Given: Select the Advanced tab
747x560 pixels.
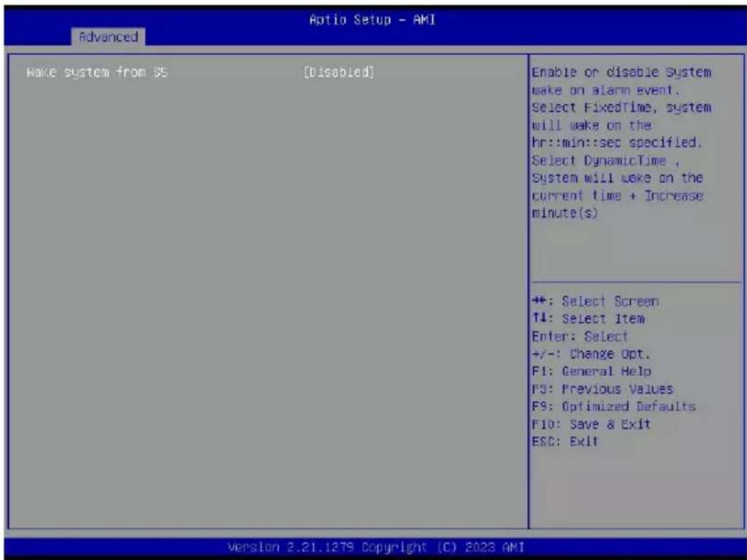Looking at the screenshot, I should [108, 36].
